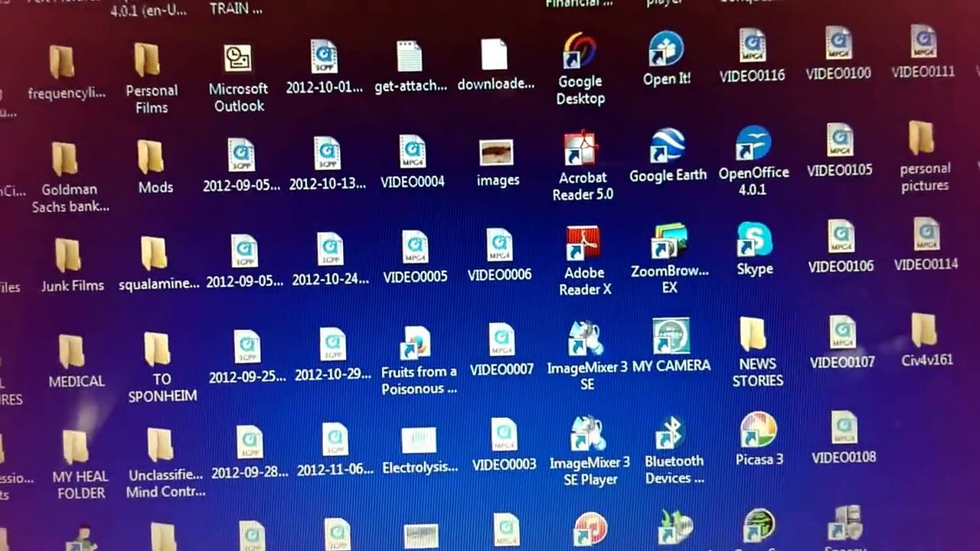Highlight the VIDEO0107 file icon
Screen dimensions: 980x551
842,331
